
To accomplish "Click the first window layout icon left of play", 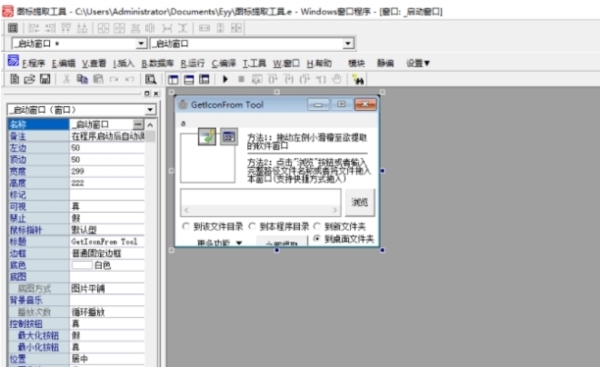I will 173,79.
